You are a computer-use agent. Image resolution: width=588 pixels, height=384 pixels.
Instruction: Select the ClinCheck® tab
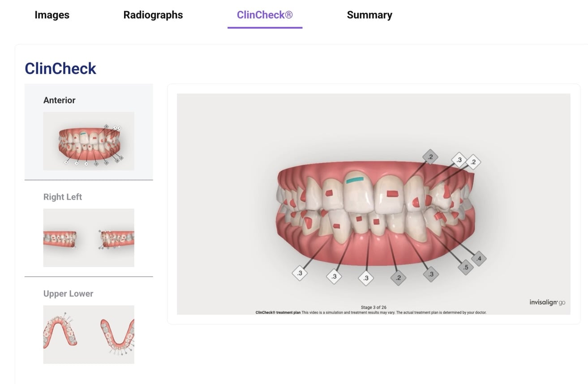pyautogui.click(x=265, y=15)
